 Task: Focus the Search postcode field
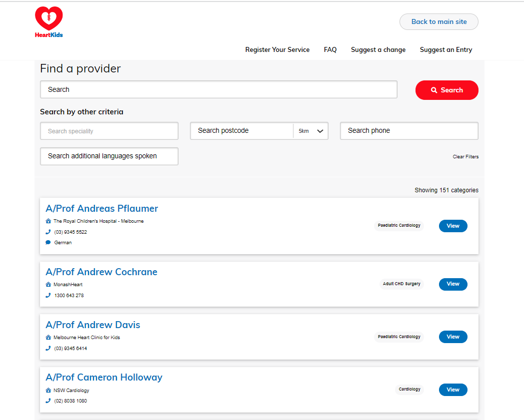241,131
